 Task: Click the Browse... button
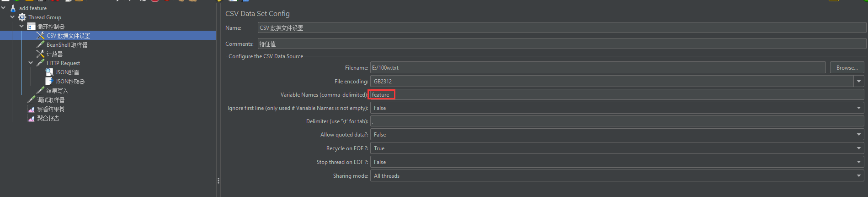pos(847,67)
